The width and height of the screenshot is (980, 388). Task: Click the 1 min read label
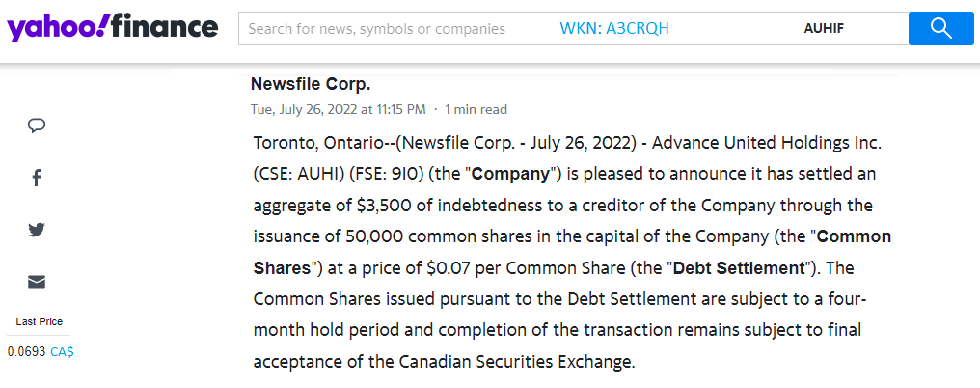[x=476, y=109]
